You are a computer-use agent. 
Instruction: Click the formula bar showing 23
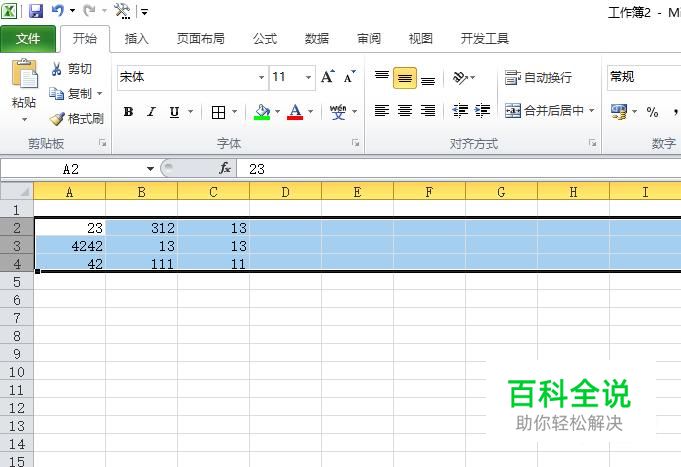[x=459, y=169]
